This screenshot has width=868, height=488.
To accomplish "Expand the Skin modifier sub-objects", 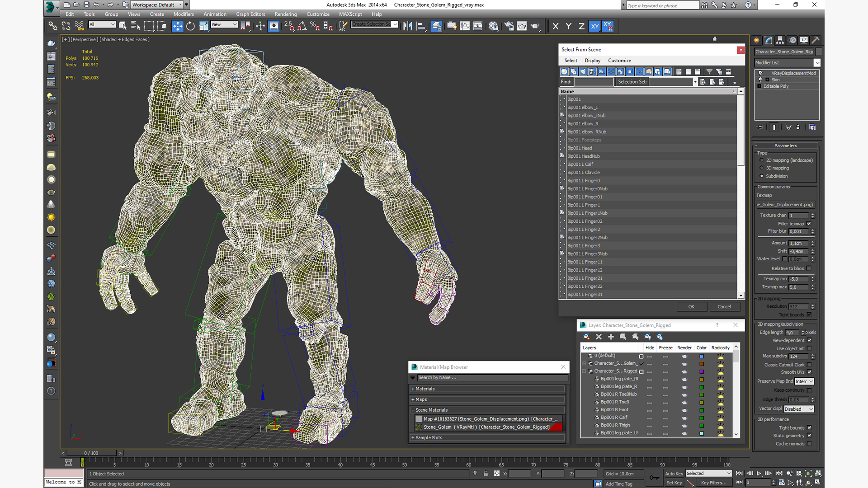I will tap(767, 80).
